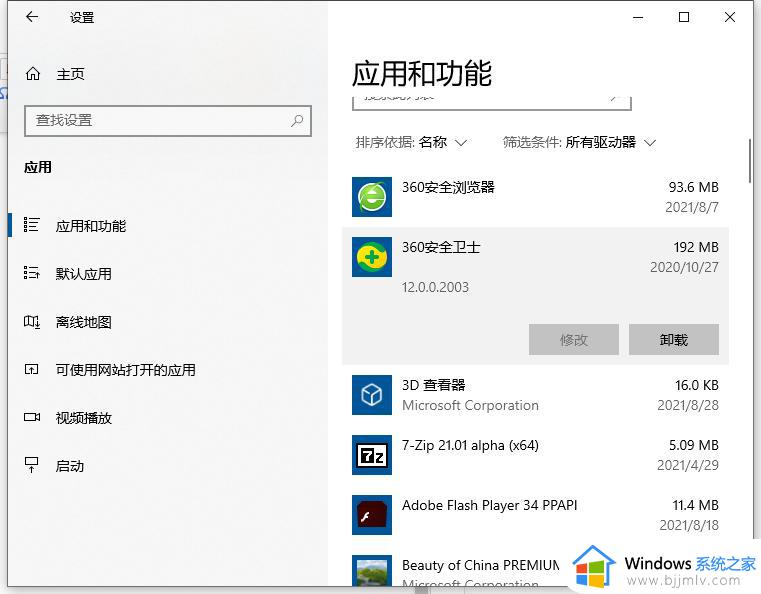This screenshot has width=761, height=594.
Task: Click the 应用和功能 page heading
Action: tap(422, 74)
